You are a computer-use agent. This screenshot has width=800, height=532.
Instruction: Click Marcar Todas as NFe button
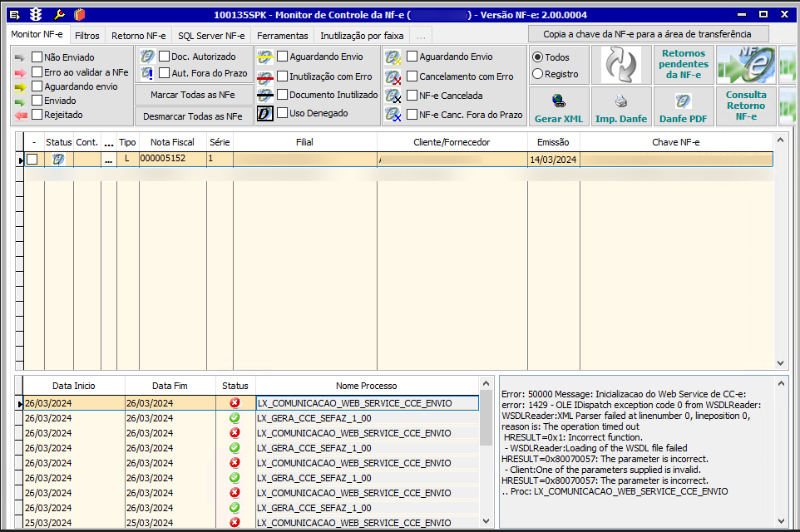click(193, 95)
